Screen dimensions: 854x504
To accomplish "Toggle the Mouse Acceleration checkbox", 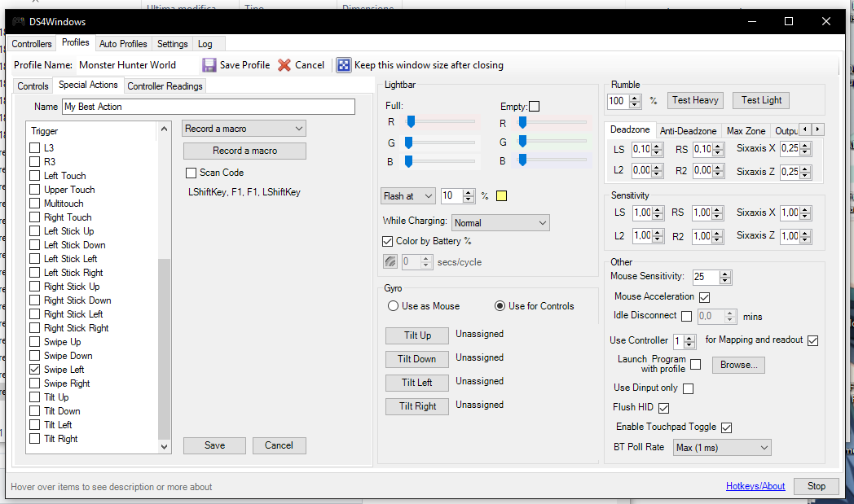I will click(704, 297).
